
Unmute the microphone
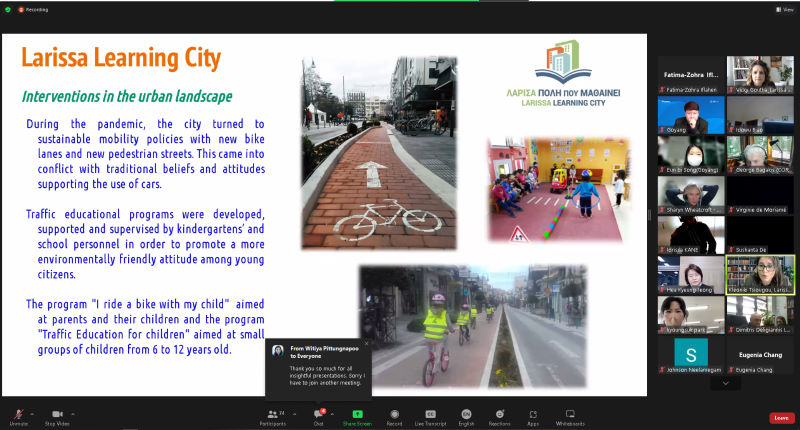pos(16,414)
